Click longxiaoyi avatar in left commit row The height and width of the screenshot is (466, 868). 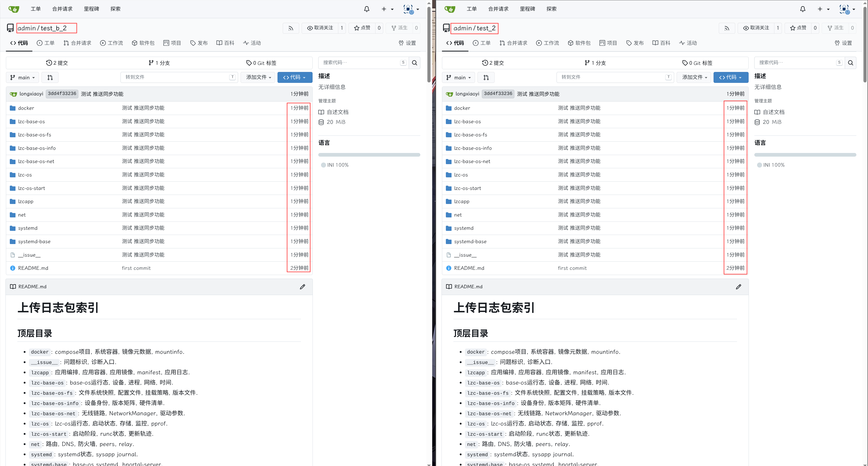pos(13,94)
